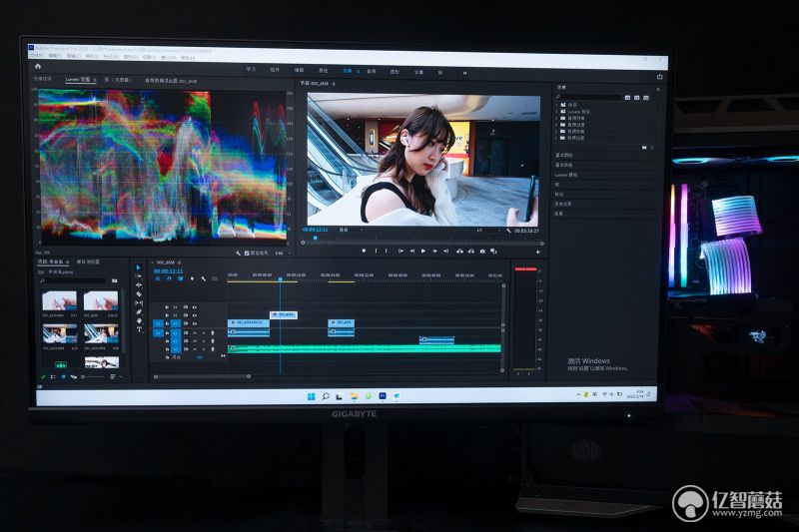Toggle track output eye for V3
The image size is (799, 532).
[x=194, y=307]
